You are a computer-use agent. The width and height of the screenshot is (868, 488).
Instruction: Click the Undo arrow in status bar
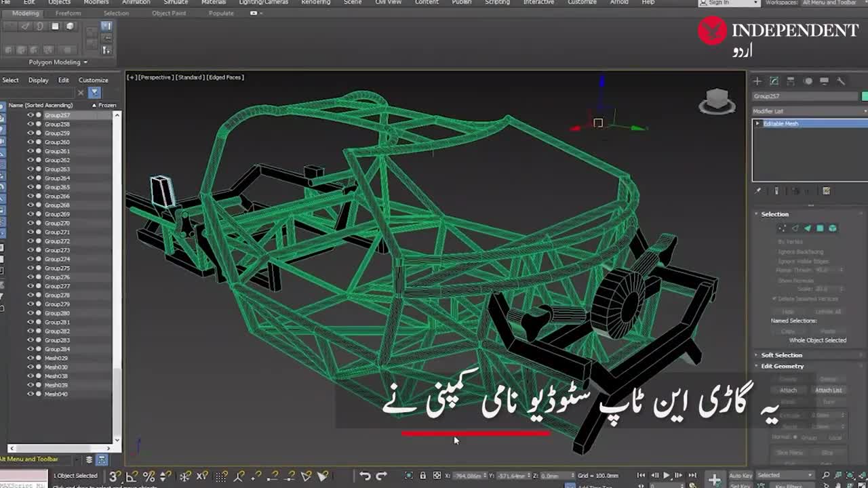click(x=366, y=476)
